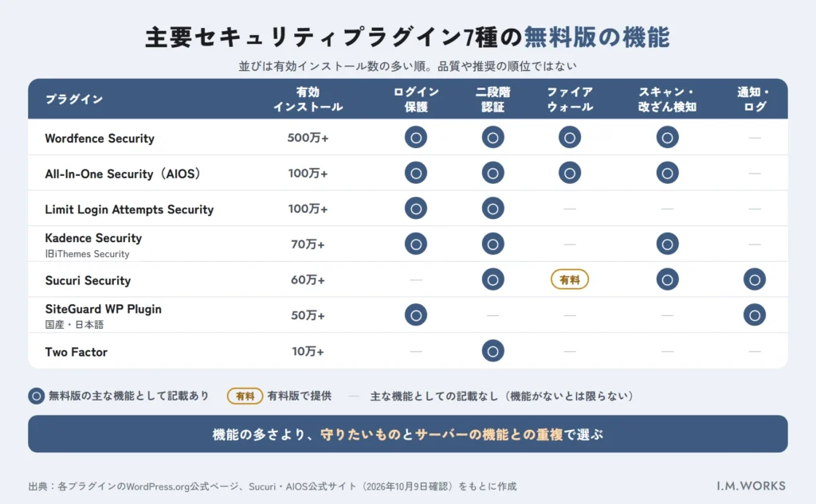Click Limit Login Attempts two-factor circle mark
Screen dimensions: 816x504
point(492,209)
